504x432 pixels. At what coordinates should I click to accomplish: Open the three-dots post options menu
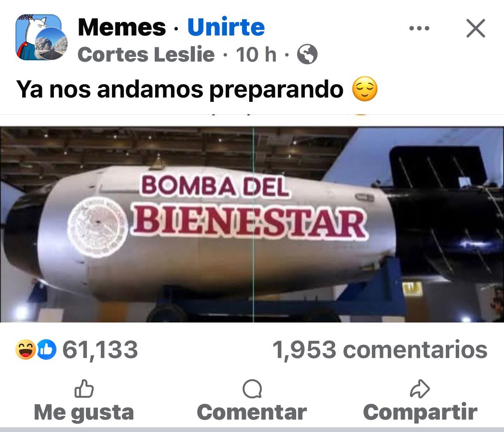pyautogui.click(x=419, y=28)
